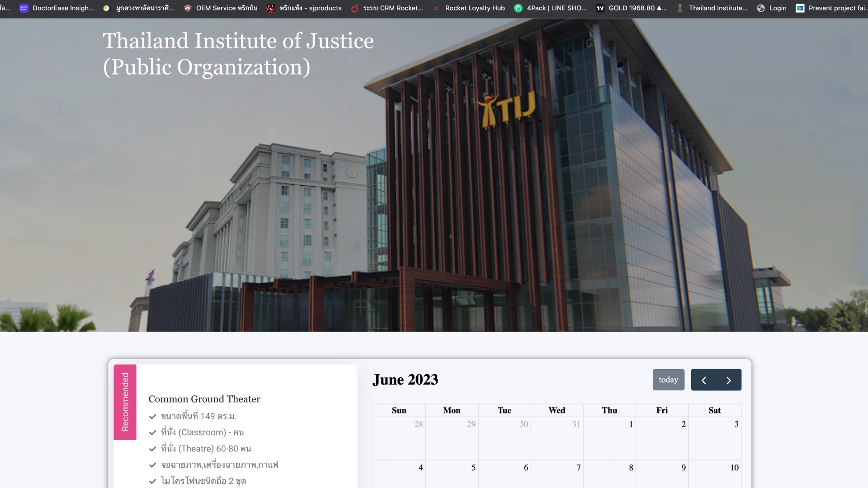This screenshot has width=868, height=488.
Task: Select Monday June 5 calendar cell
Action: click(452, 474)
